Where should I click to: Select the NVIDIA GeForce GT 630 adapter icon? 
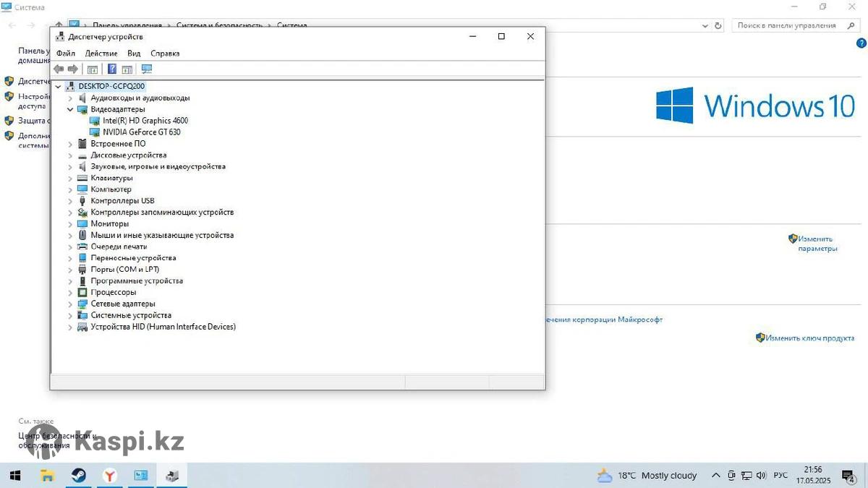tap(95, 132)
